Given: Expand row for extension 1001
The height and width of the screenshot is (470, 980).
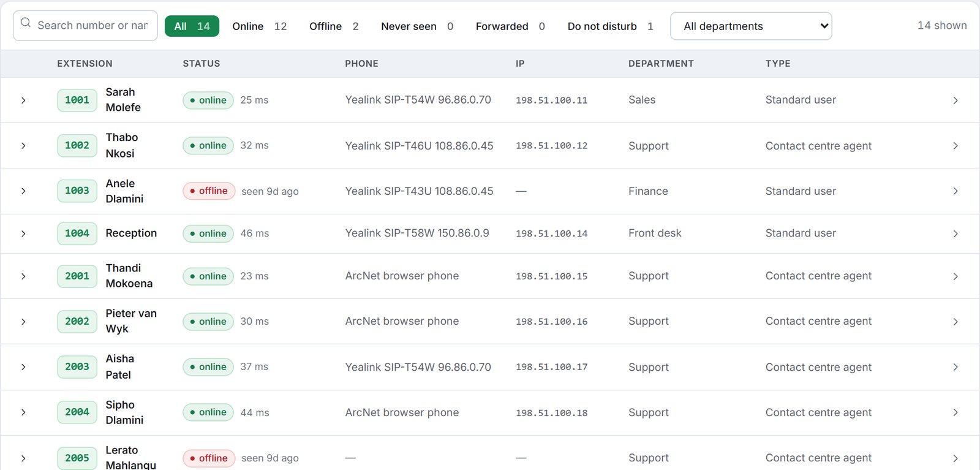Looking at the screenshot, I should 23,100.
